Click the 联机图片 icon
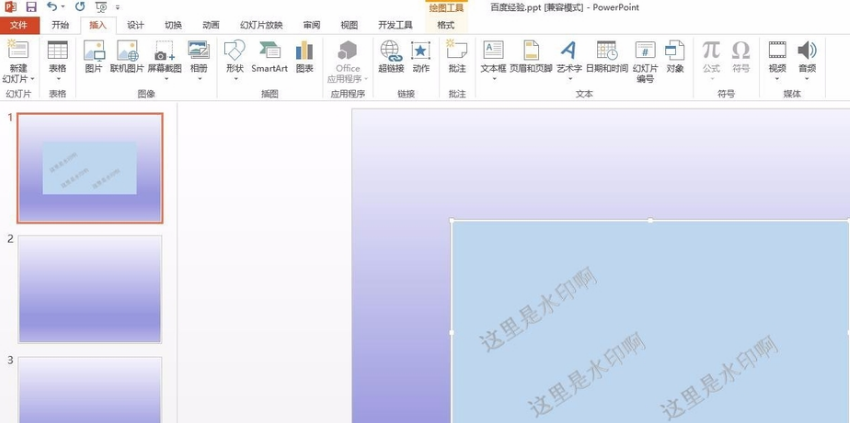The height and width of the screenshot is (423, 850). tap(127, 50)
